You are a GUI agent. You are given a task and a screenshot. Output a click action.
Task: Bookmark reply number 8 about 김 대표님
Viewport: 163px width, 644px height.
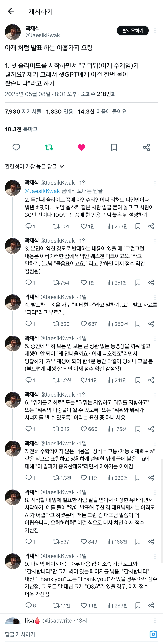137,541
